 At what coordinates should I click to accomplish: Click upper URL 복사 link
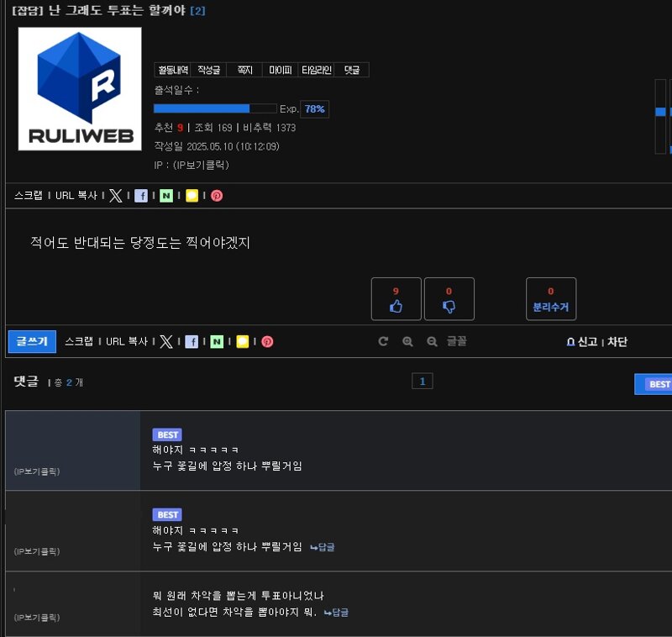coord(76,196)
